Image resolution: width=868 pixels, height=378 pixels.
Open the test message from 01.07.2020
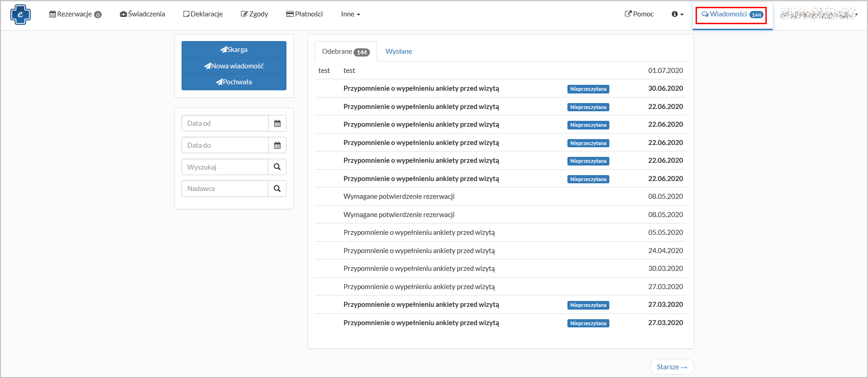point(349,71)
